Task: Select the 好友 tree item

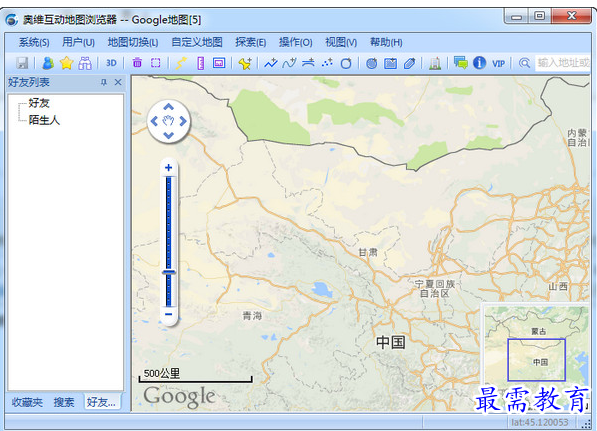Action: coord(39,103)
